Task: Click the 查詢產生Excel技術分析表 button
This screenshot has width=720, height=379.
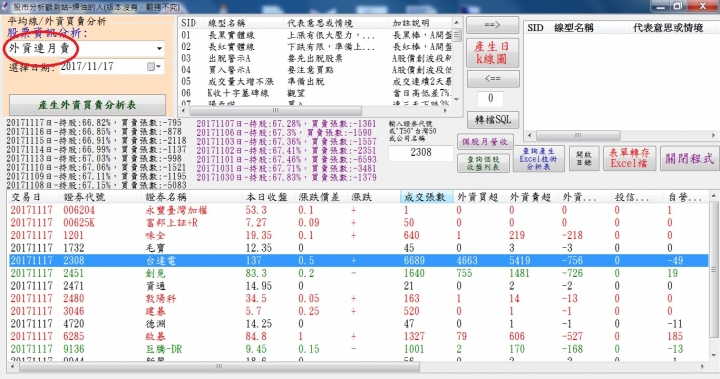Action: pyautogui.click(x=538, y=159)
